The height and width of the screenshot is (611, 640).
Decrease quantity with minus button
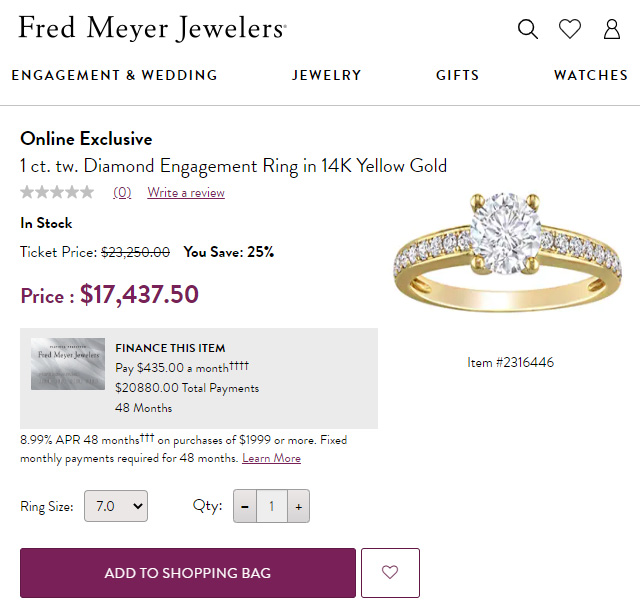click(245, 506)
